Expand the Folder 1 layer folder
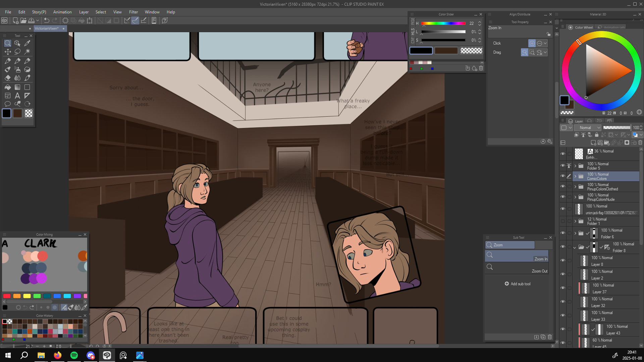Screen dimensions: 644x362 (x=575, y=221)
